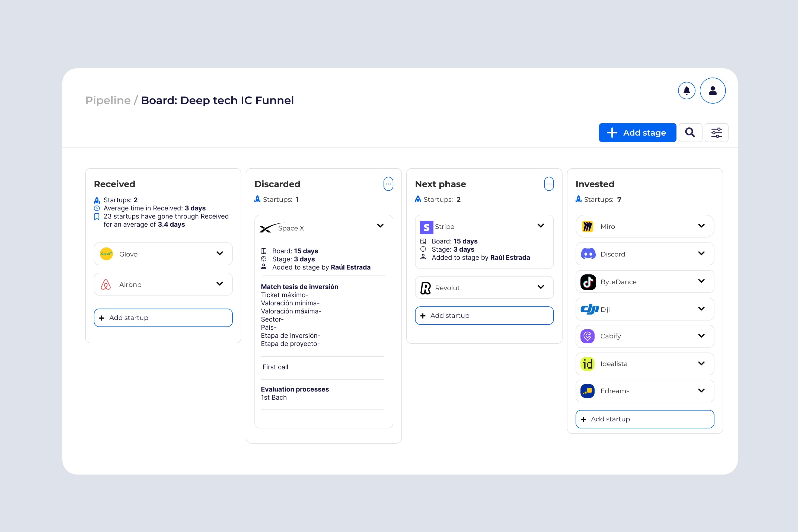Viewport: 798px width, 532px height.
Task: Open Next phase stage options menu
Action: 549,184
